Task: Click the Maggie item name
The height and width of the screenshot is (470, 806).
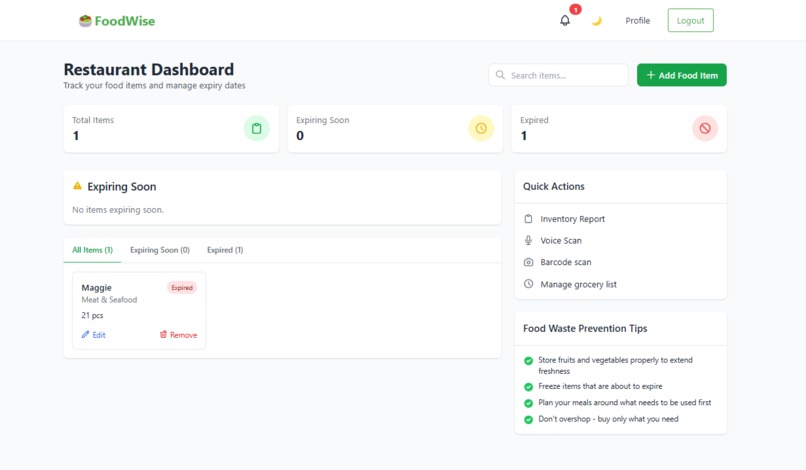Action: click(96, 287)
